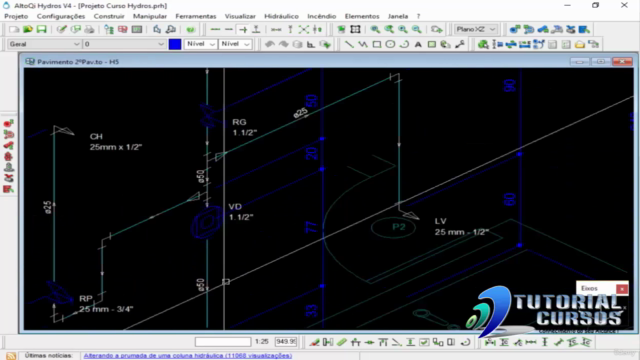640x360 pixels.
Task: Click the green refresh icon in top toolbar
Action: pos(191,29)
